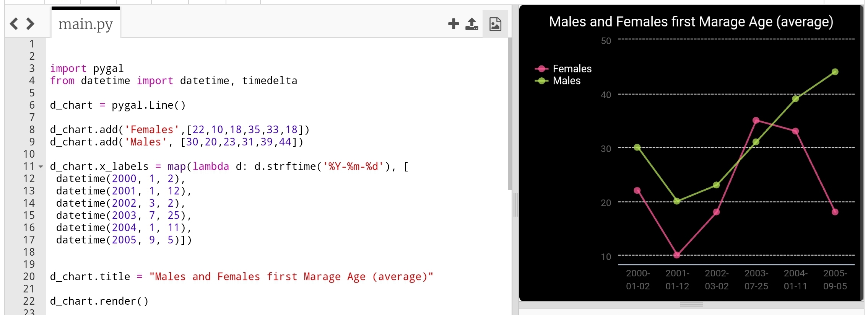Open the image library icon
Viewport: 868px width, 315px height.
(495, 24)
